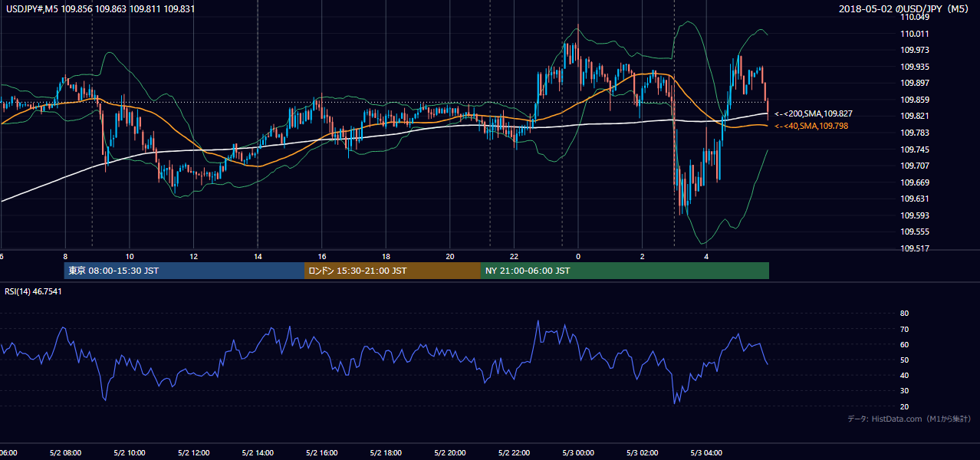Click the 109.973 price axis label
This screenshot has height=460, width=980.
916,50
